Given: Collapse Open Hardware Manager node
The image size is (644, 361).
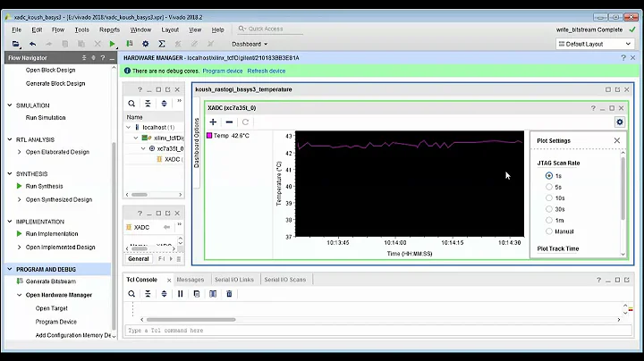Looking at the screenshot, I should coord(20,295).
